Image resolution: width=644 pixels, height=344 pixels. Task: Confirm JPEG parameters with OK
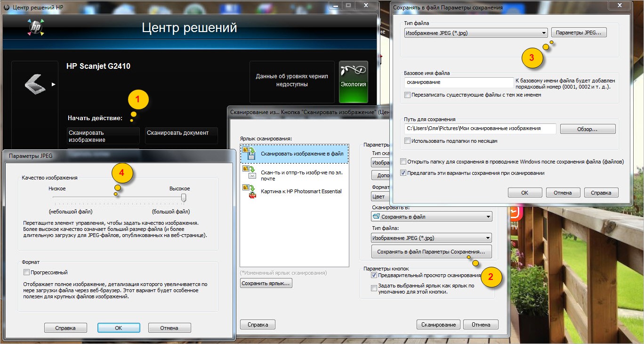(119, 328)
